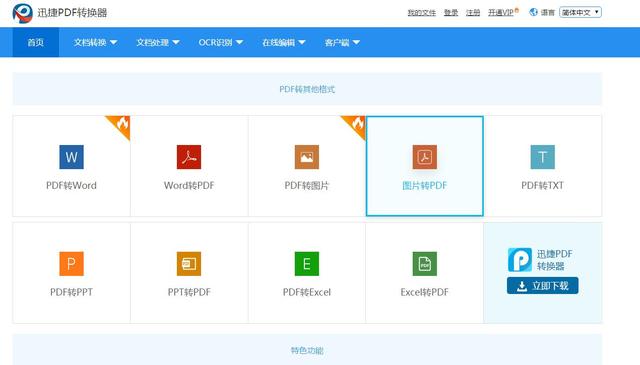Screen dimensions: 640x365
Task: Expand the 客户端 menu
Action: [x=342, y=42]
